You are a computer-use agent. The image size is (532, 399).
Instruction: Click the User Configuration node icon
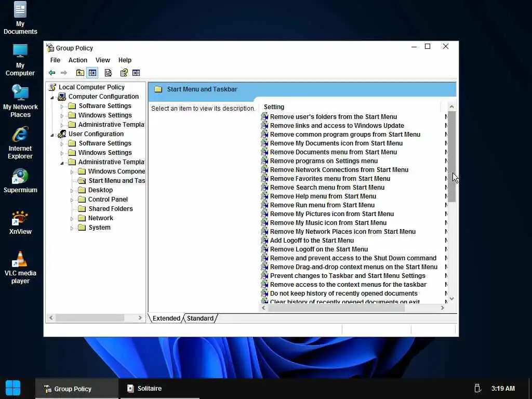coord(62,134)
